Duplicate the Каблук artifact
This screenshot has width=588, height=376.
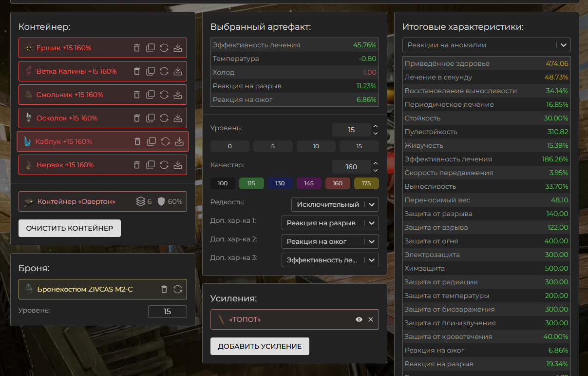(152, 141)
